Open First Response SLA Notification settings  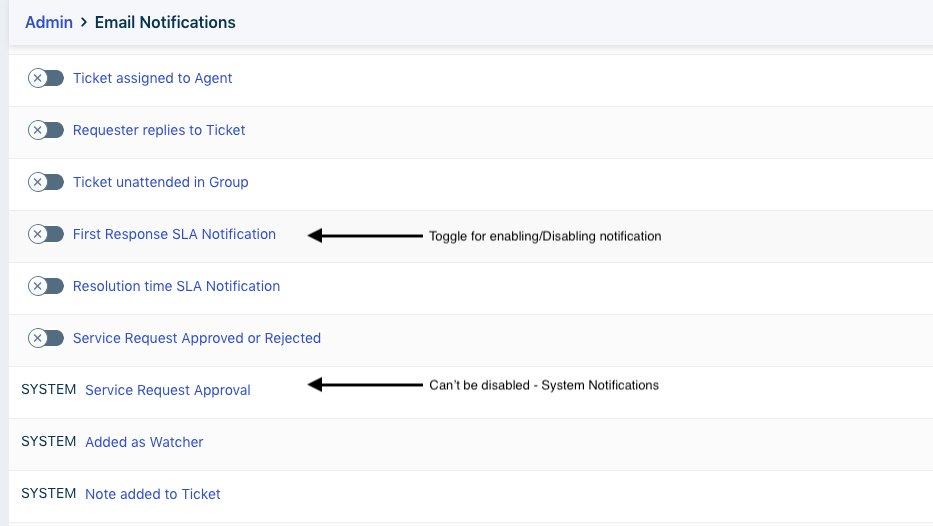pyautogui.click(x=174, y=234)
